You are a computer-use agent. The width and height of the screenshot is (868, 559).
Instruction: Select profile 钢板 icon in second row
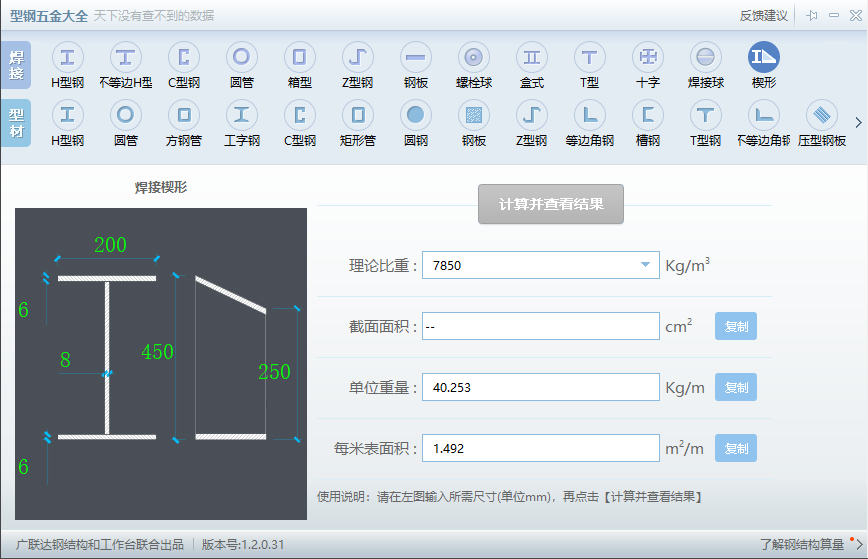(x=474, y=115)
